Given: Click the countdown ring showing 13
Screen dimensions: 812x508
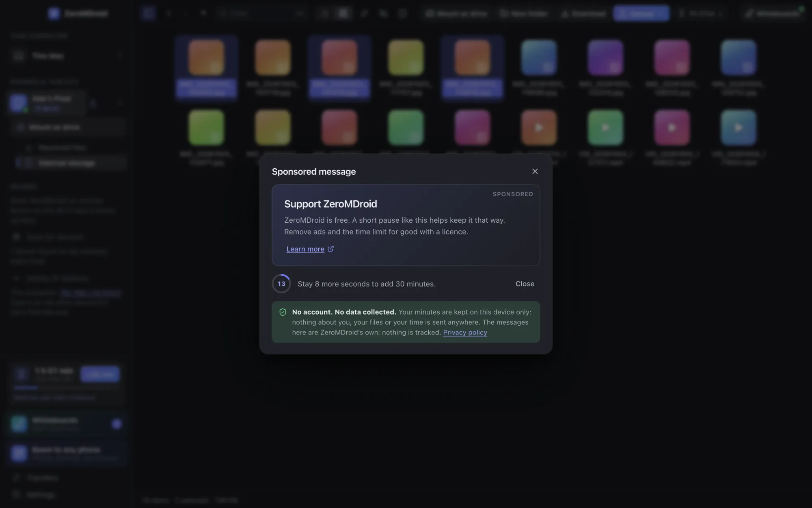Looking at the screenshot, I should coord(281,284).
